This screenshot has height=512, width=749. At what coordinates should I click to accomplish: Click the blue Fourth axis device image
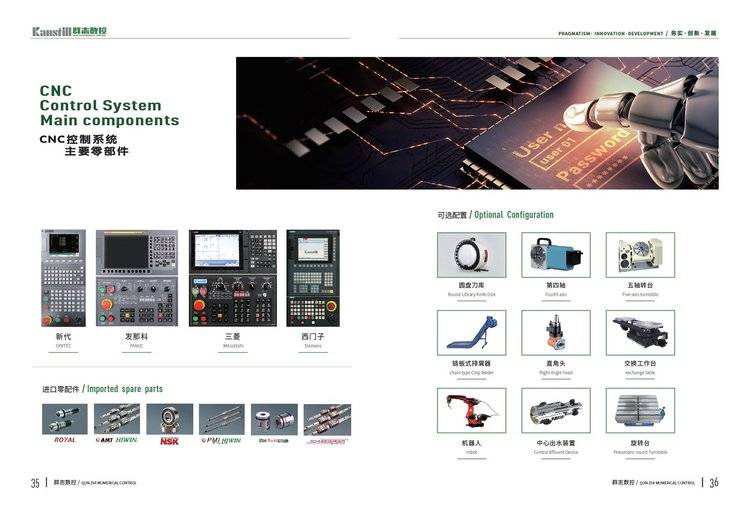(x=555, y=255)
